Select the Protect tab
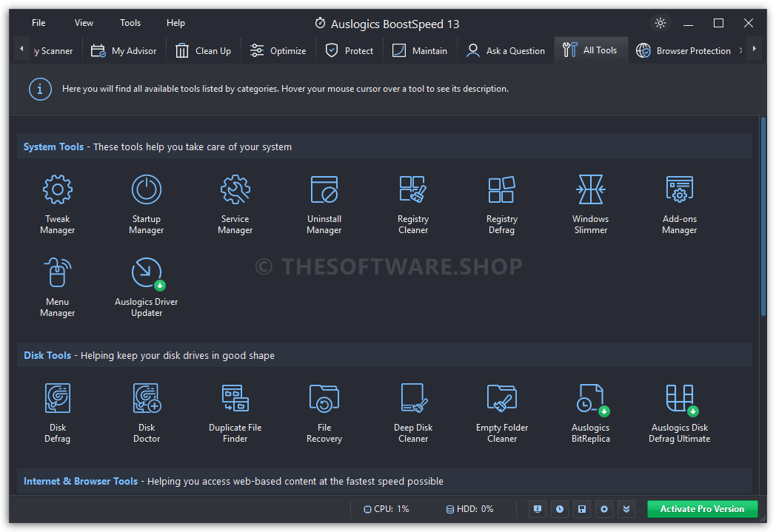This screenshot has height=532, width=776. pyautogui.click(x=349, y=51)
